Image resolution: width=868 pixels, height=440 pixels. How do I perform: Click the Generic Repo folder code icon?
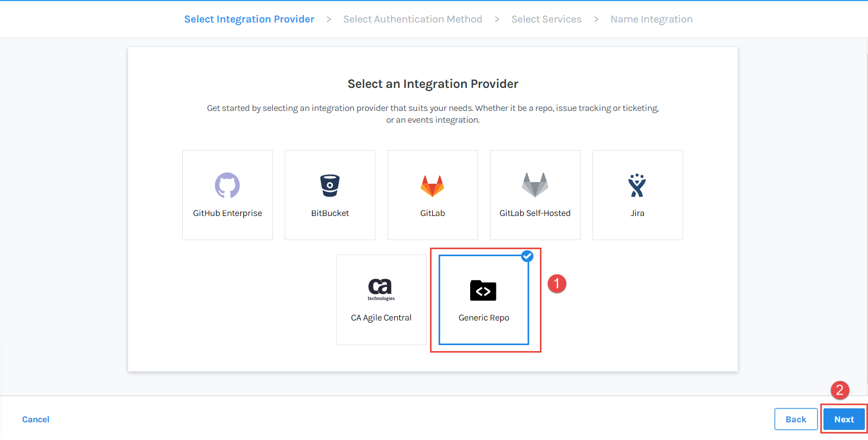pyautogui.click(x=483, y=290)
